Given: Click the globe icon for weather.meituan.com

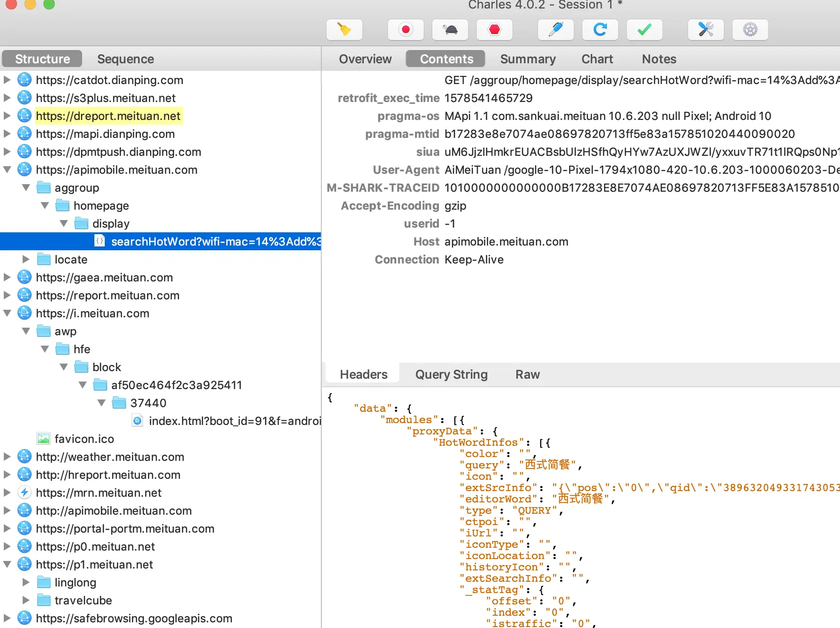Looking at the screenshot, I should tap(25, 457).
